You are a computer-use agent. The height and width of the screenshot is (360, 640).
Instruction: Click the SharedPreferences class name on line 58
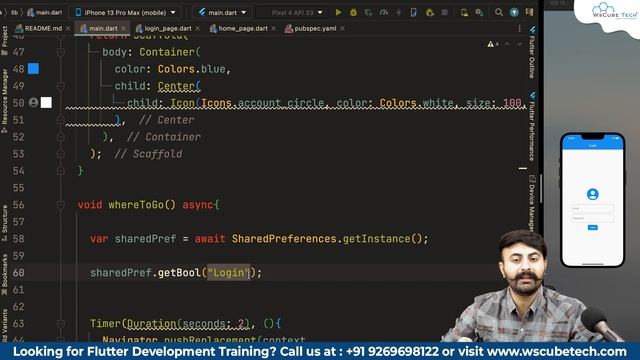(284, 238)
